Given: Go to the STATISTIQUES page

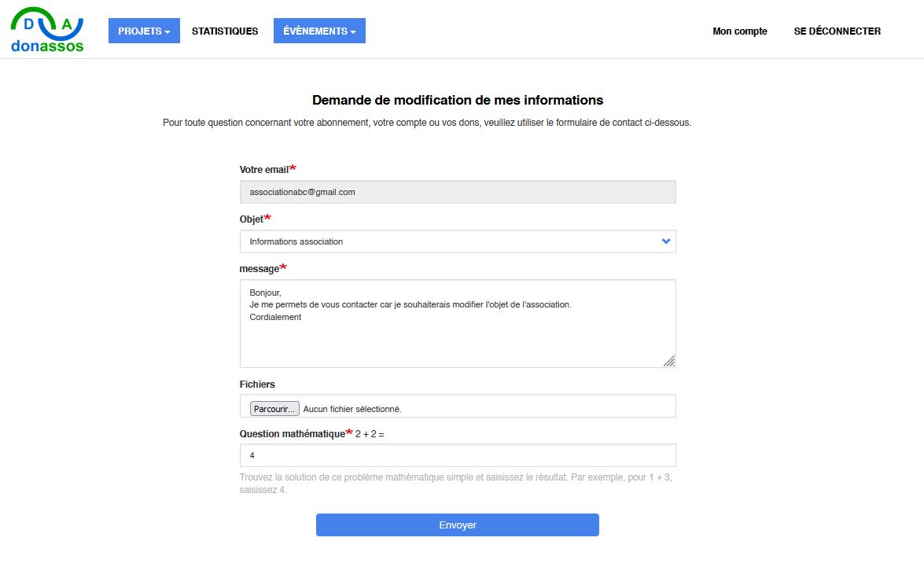Looking at the screenshot, I should [225, 31].
